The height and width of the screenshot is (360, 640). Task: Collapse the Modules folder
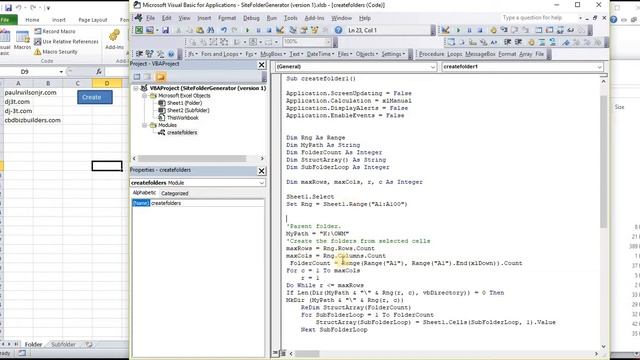point(144,125)
